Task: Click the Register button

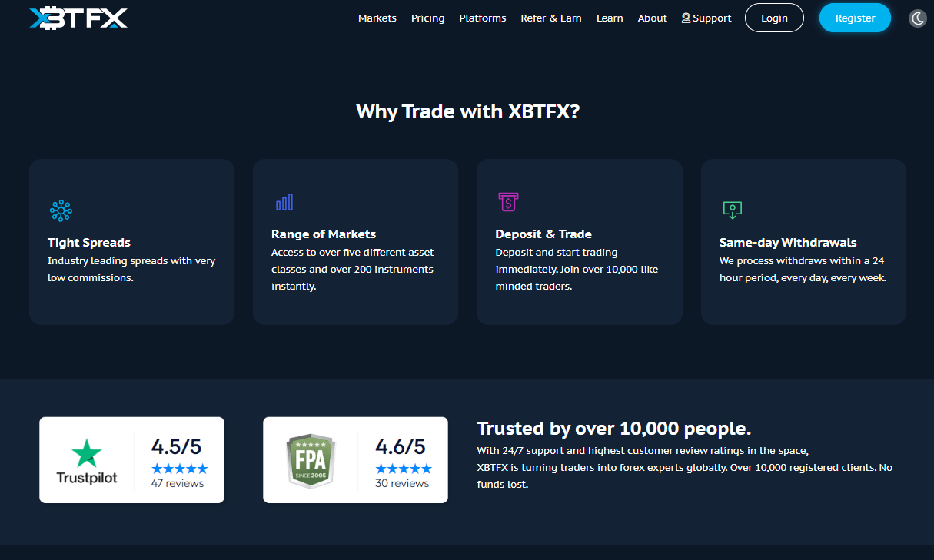Action: (855, 18)
